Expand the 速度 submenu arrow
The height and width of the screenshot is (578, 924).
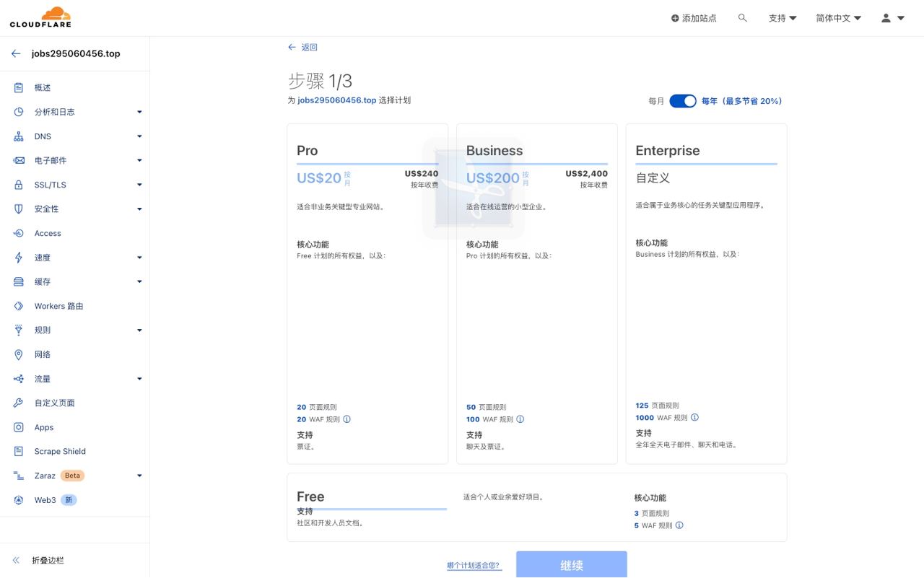point(139,258)
